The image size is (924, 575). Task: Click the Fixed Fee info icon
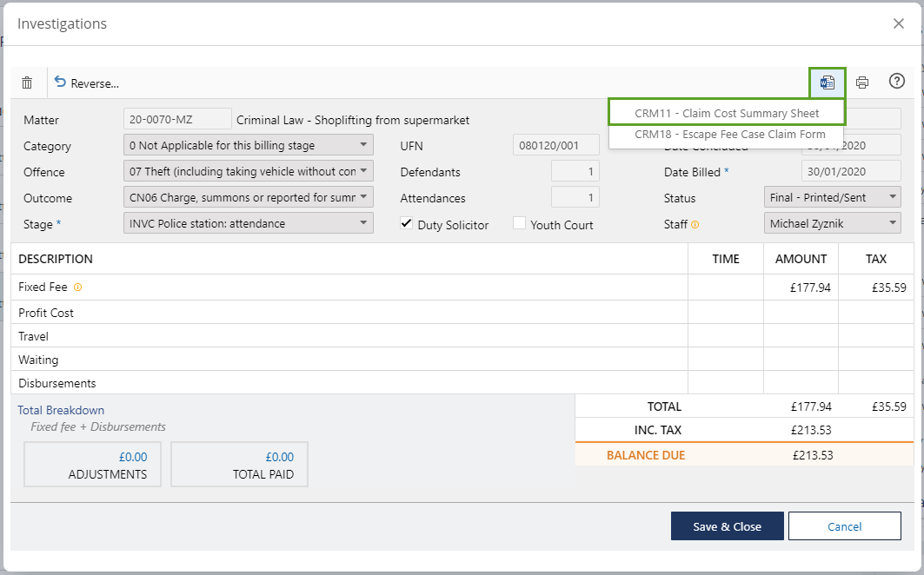[77, 287]
